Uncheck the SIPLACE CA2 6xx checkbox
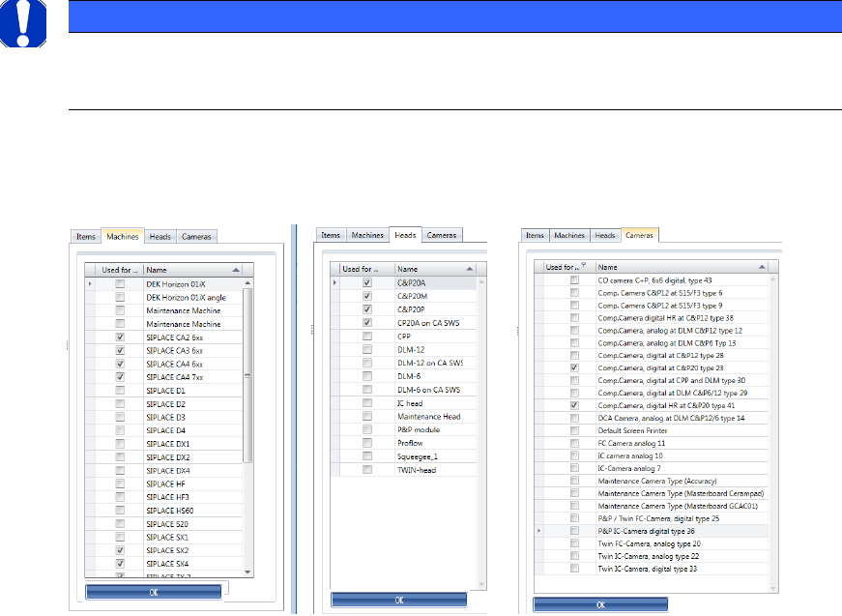The height and width of the screenshot is (616, 842). pyautogui.click(x=119, y=337)
